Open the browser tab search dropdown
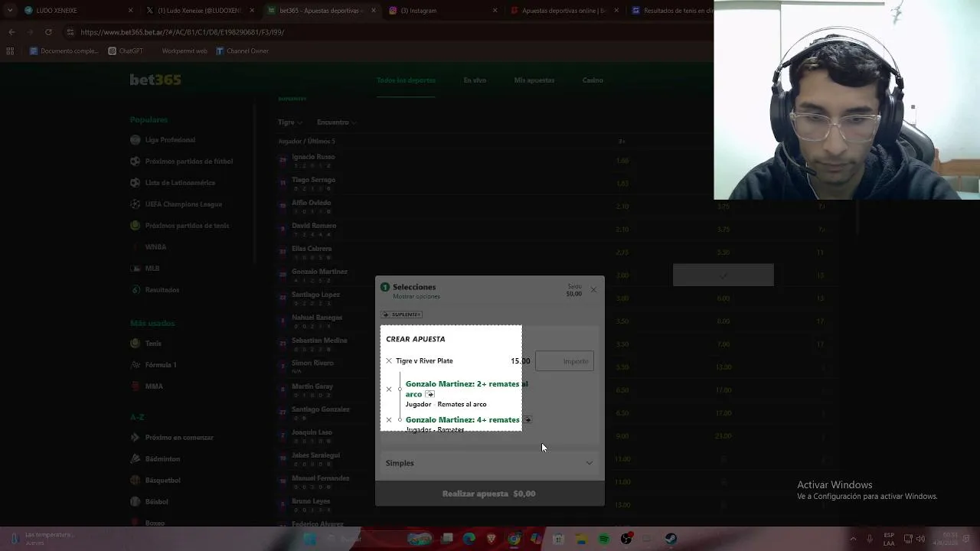 pyautogui.click(x=9, y=11)
